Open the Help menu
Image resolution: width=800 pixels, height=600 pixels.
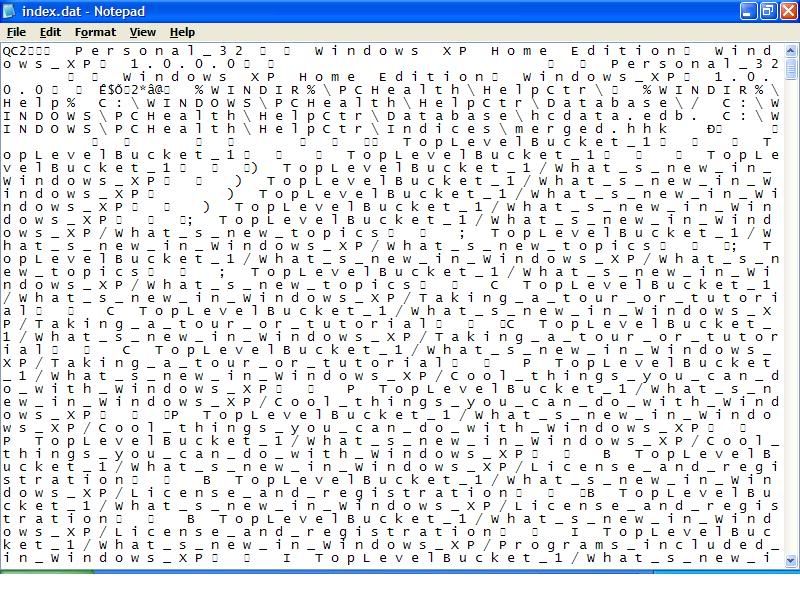[x=182, y=32]
